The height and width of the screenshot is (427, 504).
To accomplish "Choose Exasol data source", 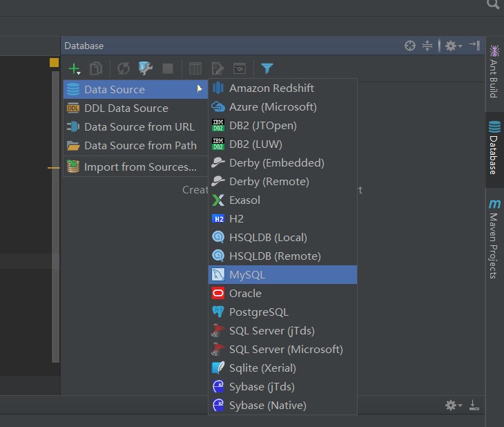I will 282,200.
